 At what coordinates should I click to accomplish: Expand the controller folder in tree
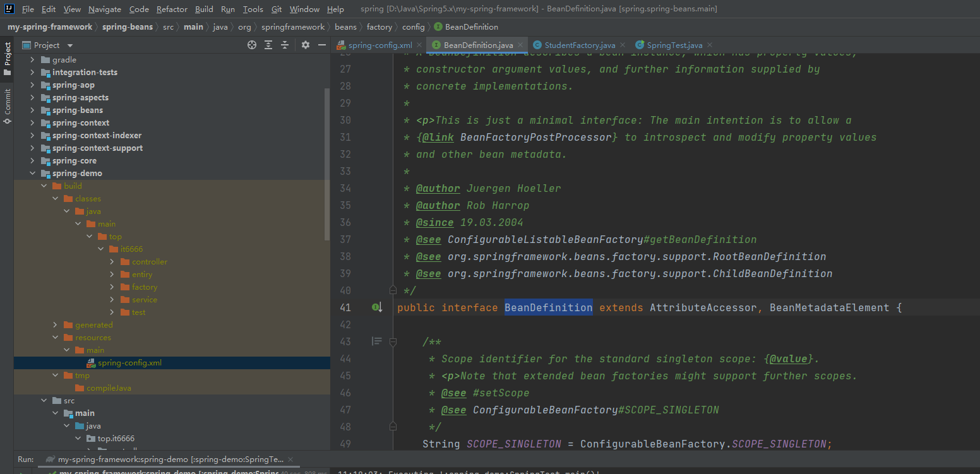(112, 262)
